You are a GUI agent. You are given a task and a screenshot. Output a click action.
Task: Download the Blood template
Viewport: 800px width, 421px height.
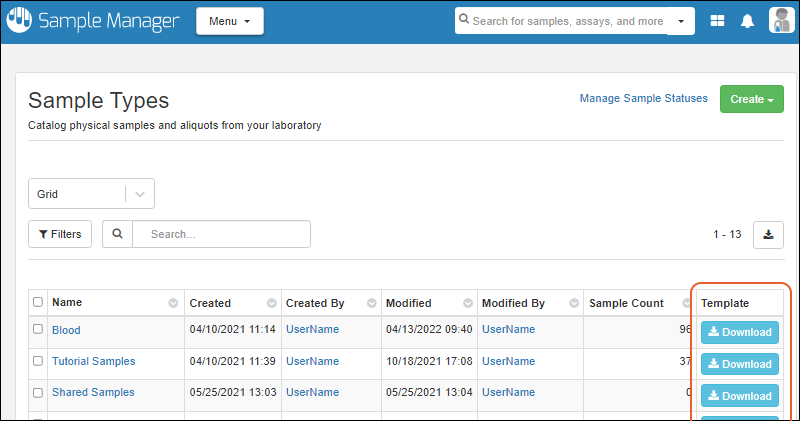(x=739, y=332)
